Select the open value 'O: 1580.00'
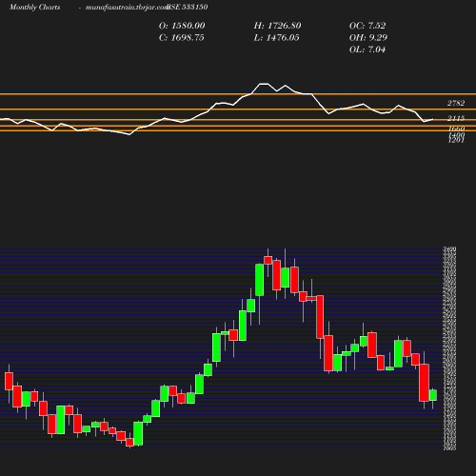The image size is (476, 476). [182, 26]
